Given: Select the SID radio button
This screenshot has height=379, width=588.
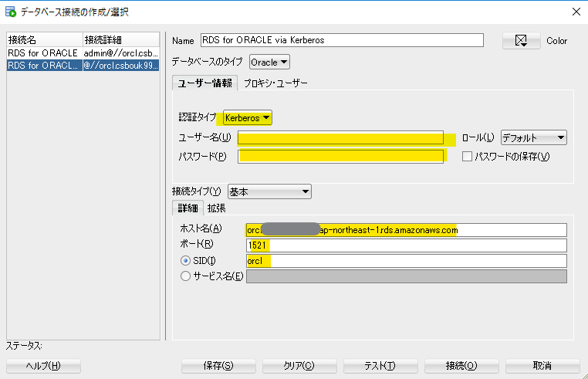Looking at the screenshot, I should coord(185,261).
